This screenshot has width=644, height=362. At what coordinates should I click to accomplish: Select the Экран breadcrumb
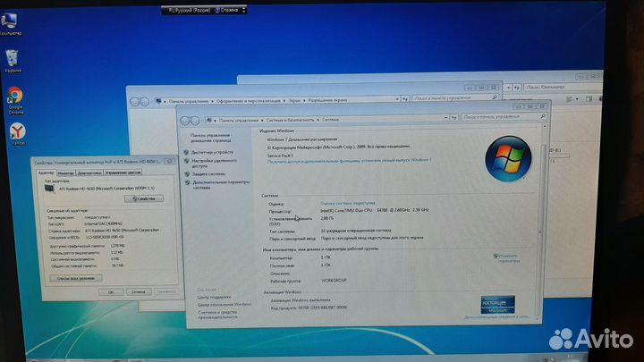coord(294,100)
